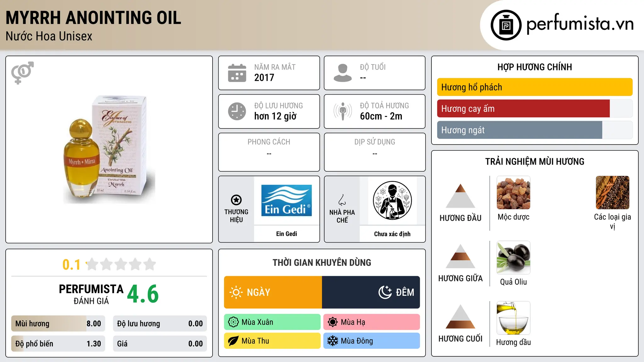
Task: Open the Ein Gedi brand logo image
Action: (x=286, y=200)
